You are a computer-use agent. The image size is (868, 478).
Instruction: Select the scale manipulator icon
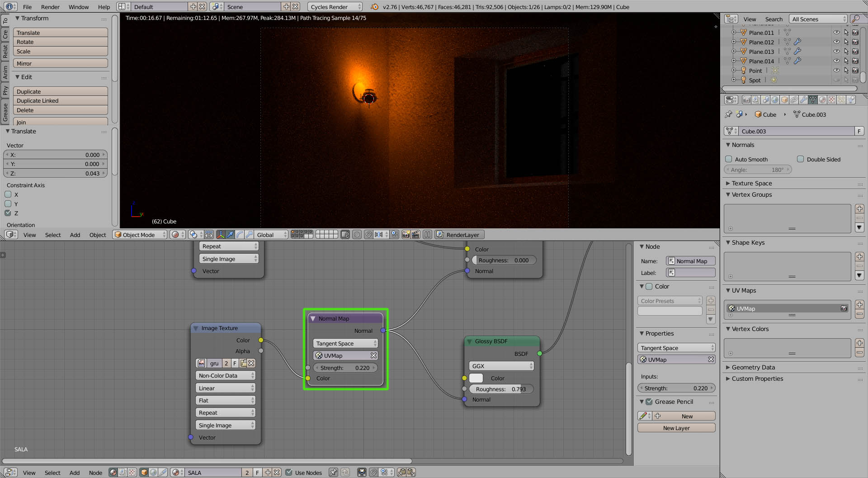(249, 235)
